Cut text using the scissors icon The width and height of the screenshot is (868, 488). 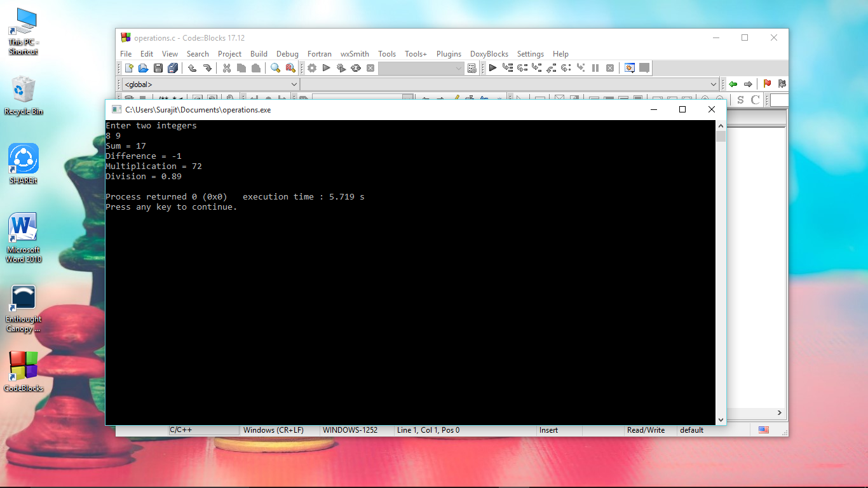[226, 67]
